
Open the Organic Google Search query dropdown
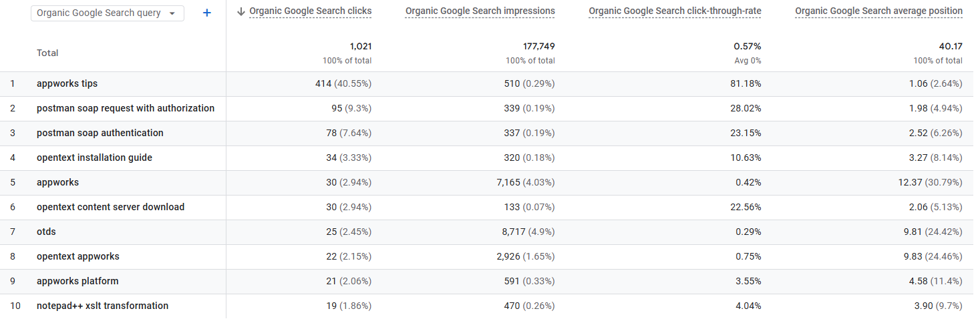point(108,13)
